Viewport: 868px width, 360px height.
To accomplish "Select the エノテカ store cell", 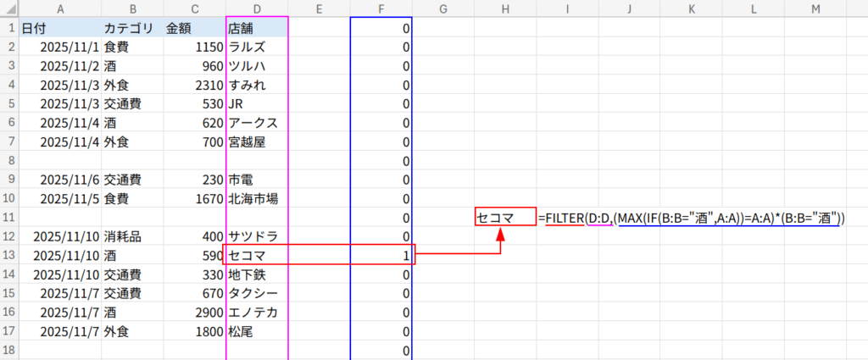I will click(x=256, y=313).
